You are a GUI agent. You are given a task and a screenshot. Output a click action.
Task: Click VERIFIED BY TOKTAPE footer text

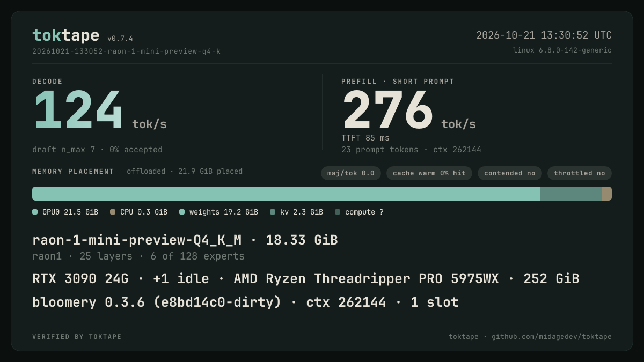77,337
